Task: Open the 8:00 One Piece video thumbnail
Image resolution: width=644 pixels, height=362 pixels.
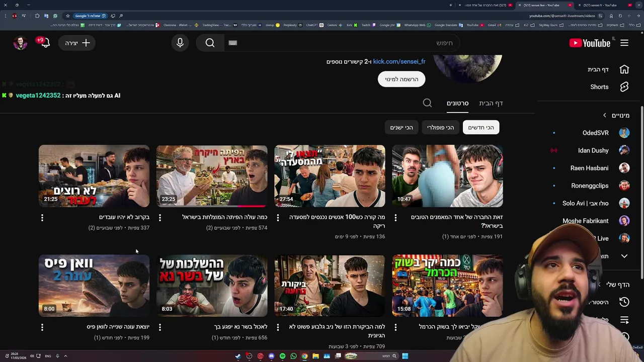Action: [94, 286]
